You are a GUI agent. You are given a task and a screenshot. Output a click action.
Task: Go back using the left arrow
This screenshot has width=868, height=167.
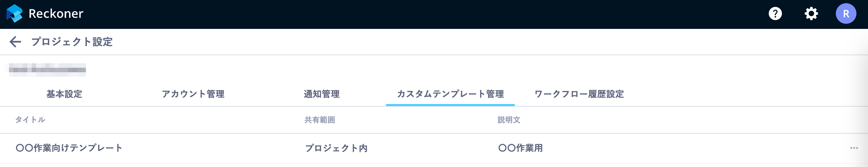(x=15, y=42)
